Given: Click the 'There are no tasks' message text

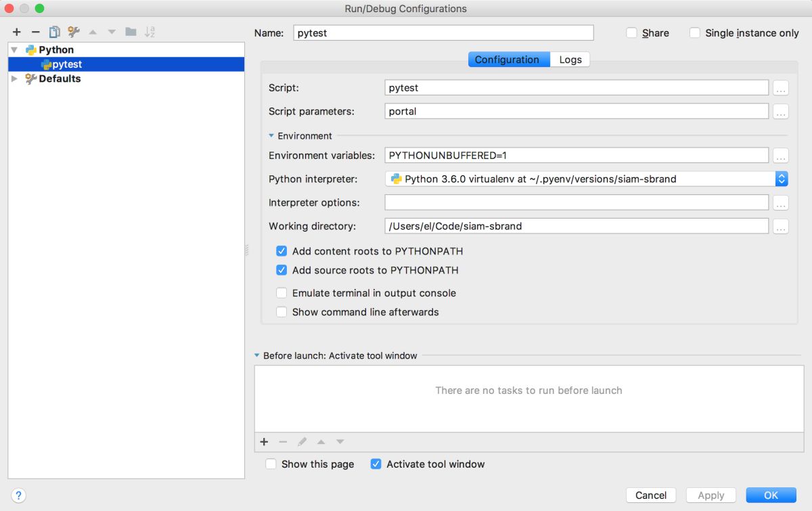Looking at the screenshot, I should tap(528, 391).
